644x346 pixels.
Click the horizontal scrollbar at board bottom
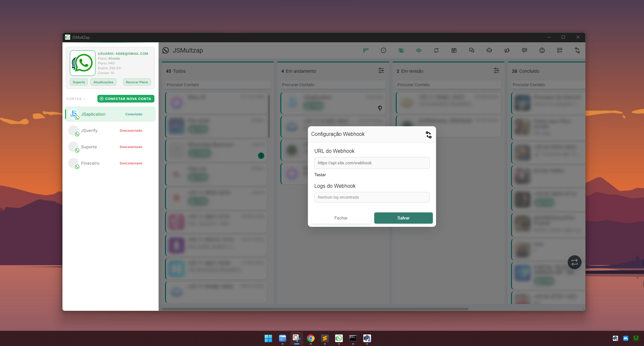[x=315, y=309]
